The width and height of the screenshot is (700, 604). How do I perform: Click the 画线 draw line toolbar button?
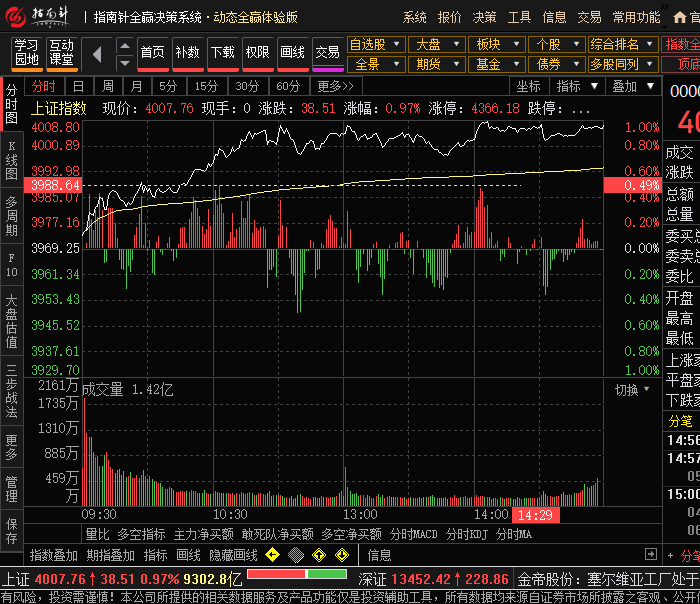coord(292,53)
